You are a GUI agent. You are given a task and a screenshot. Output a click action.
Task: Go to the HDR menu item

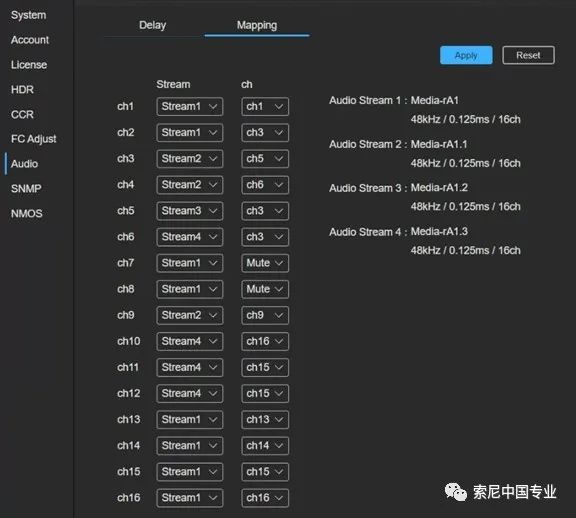22,90
